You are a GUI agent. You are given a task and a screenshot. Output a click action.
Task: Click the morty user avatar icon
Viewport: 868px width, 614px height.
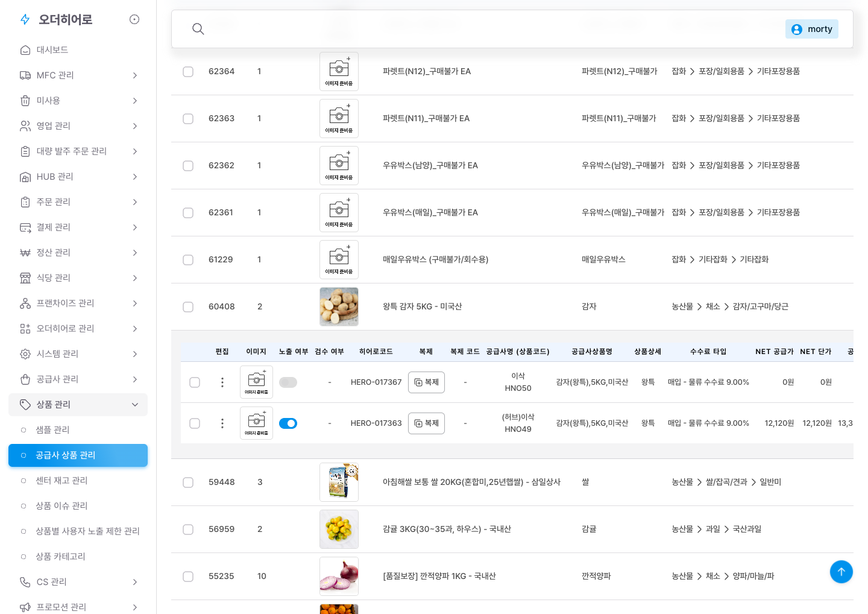pos(797,29)
